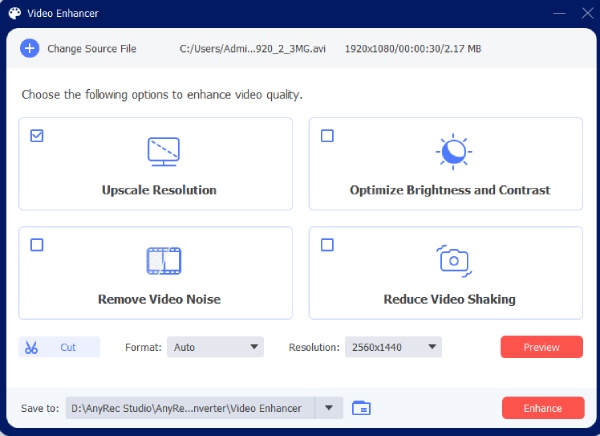The height and width of the screenshot is (436, 600).
Task: Open output folder via folder icon
Action: tap(361, 408)
